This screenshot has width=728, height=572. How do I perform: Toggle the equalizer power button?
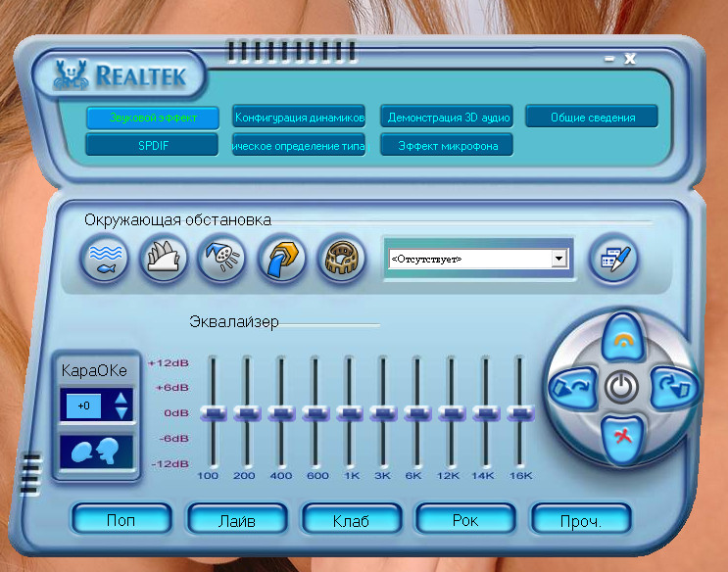coord(622,387)
